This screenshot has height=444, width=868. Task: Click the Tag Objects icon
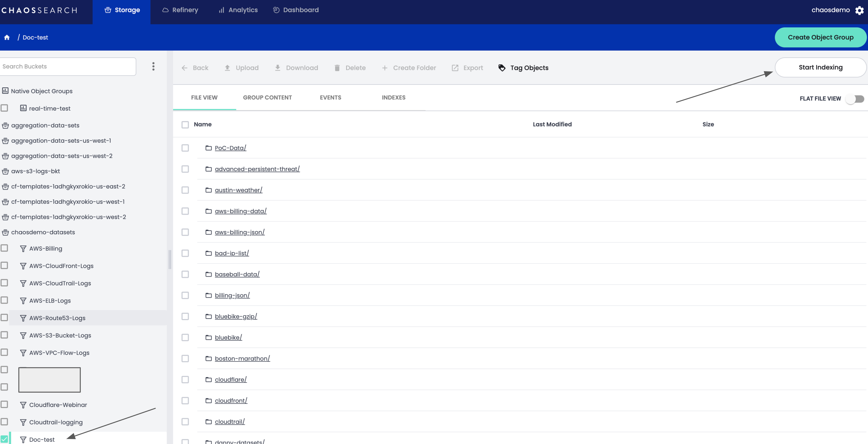(x=501, y=67)
